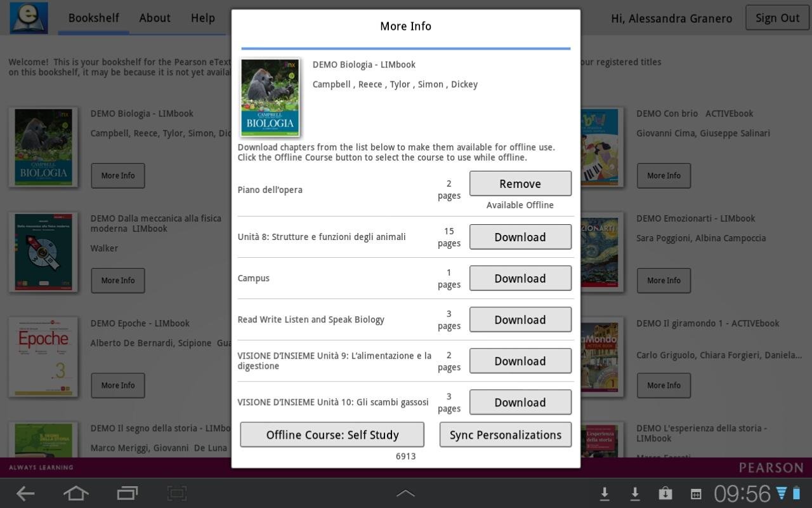Viewport: 812px width, 508px height.
Task: Tap the Android back arrow
Action: coord(25,493)
